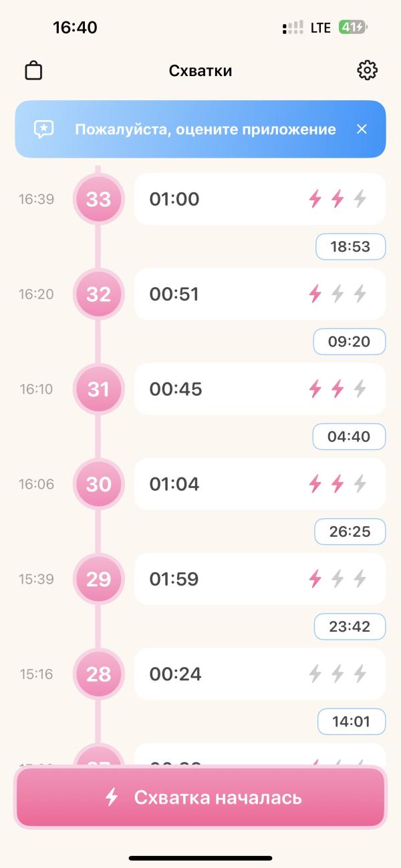Image resolution: width=401 pixels, height=868 pixels.
Task: Open settings with the gear icon
Action: pyautogui.click(x=367, y=70)
